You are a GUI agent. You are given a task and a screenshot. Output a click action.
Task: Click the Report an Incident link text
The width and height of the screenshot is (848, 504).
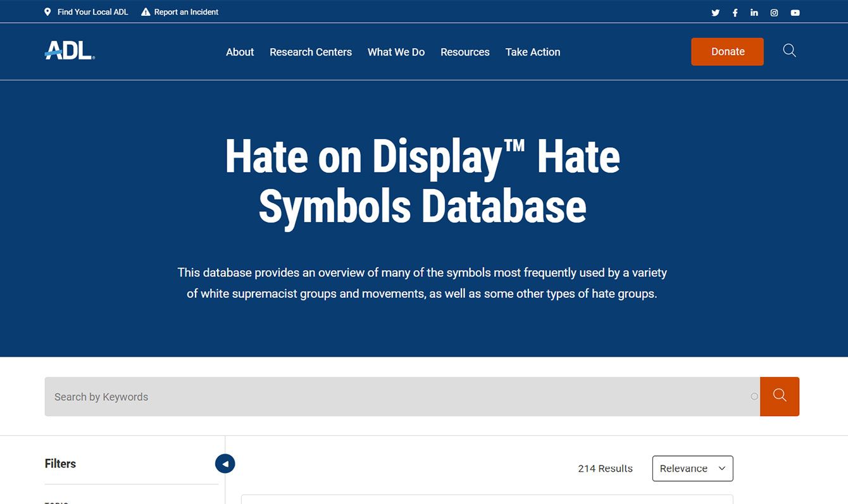coord(186,12)
